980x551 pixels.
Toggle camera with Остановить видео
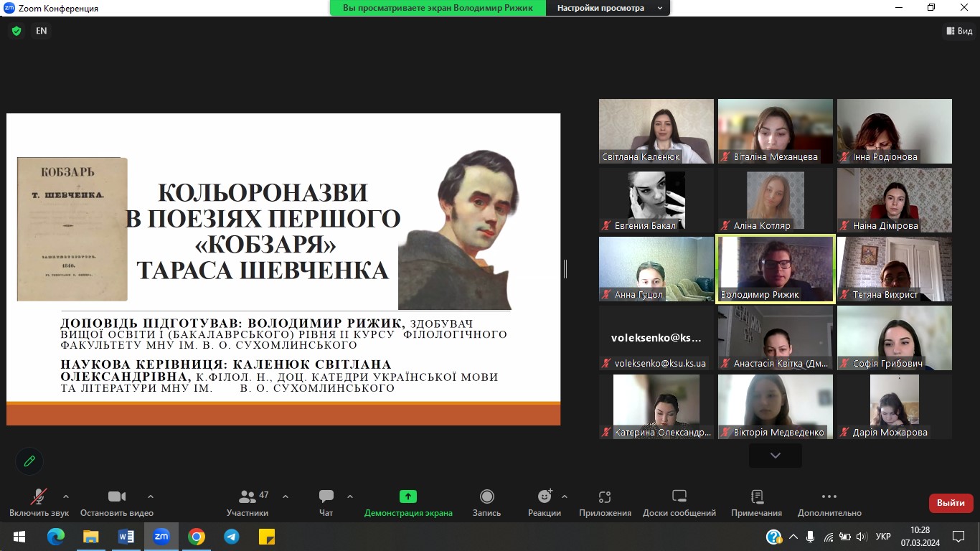(116, 502)
